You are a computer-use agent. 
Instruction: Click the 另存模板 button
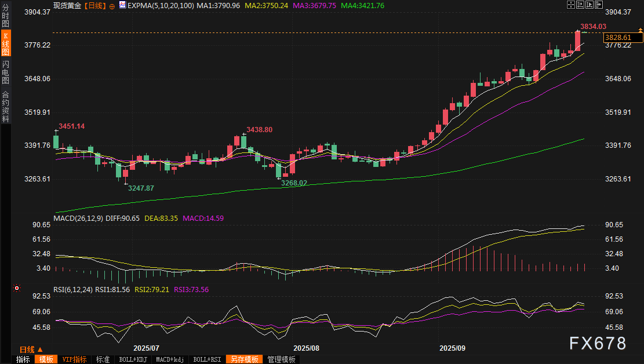pyautogui.click(x=243, y=359)
